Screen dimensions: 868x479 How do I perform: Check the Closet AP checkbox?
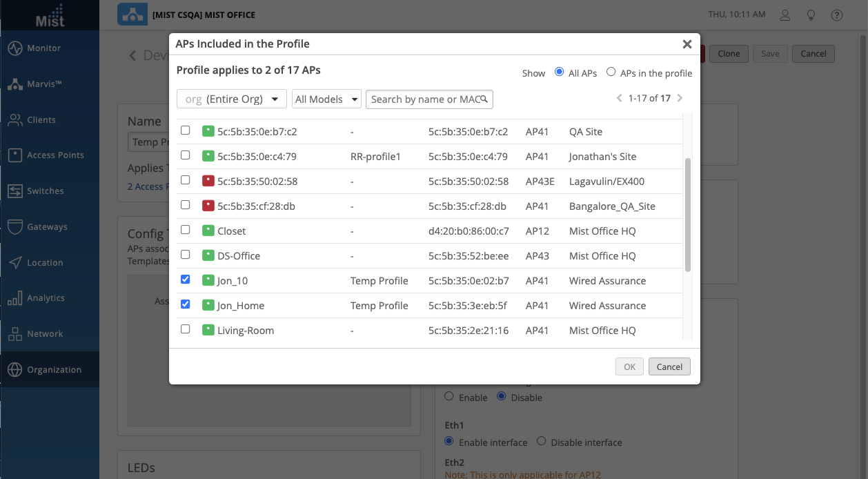(x=185, y=230)
